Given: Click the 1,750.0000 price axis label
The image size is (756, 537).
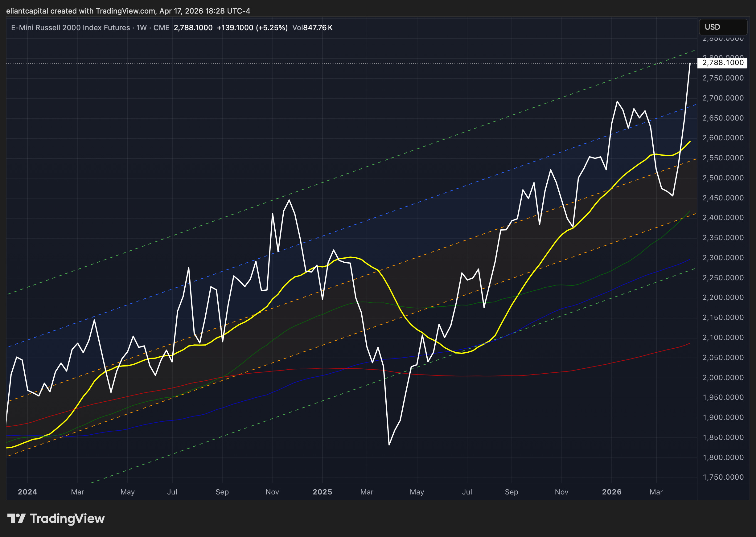Looking at the screenshot, I should pyautogui.click(x=723, y=477).
